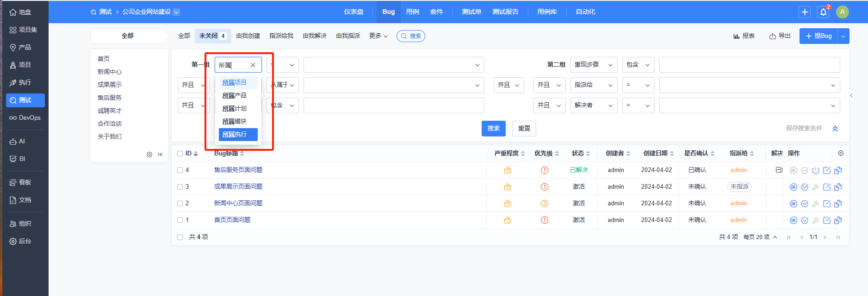Click the resolve icon for bug 3
The height and width of the screenshot is (296, 868).
[x=805, y=187]
